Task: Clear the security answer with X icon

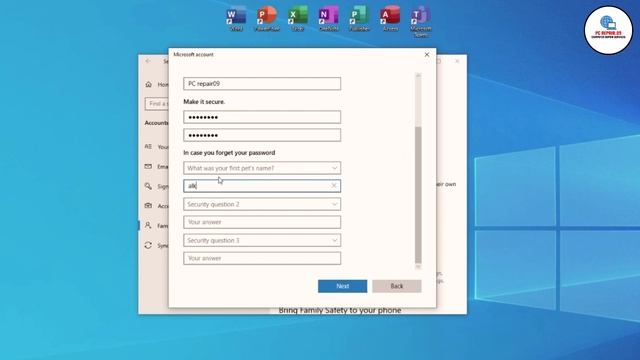Action: (x=334, y=186)
